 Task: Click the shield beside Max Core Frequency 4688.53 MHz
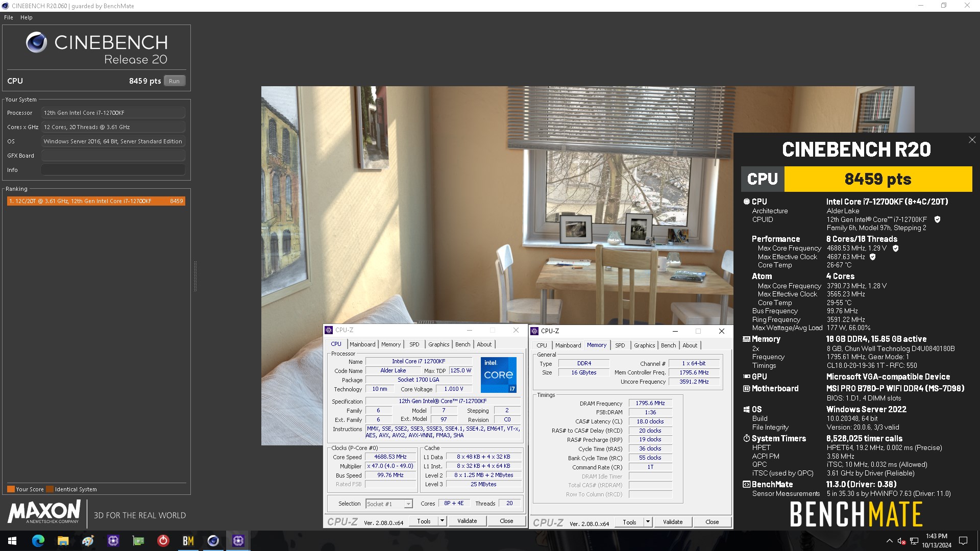coord(895,248)
